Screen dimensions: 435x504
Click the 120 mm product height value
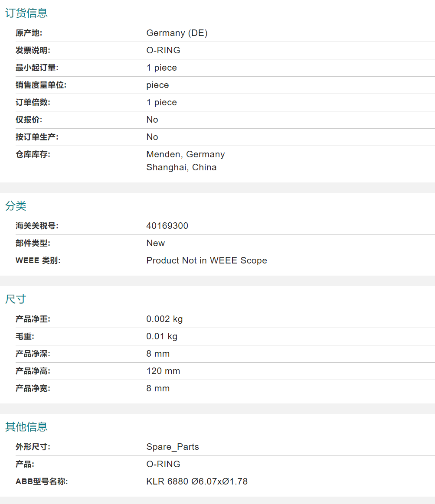click(x=163, y=371)
